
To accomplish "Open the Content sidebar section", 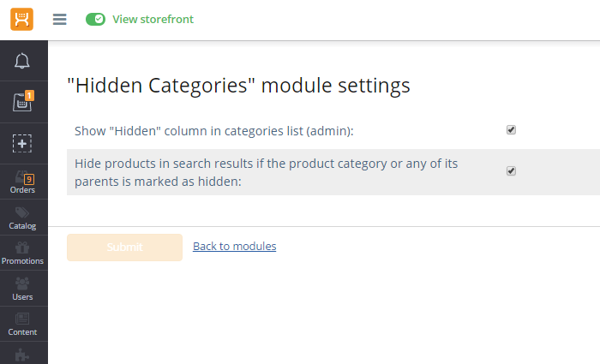I will pyautogui.click(x=24, y=324).
